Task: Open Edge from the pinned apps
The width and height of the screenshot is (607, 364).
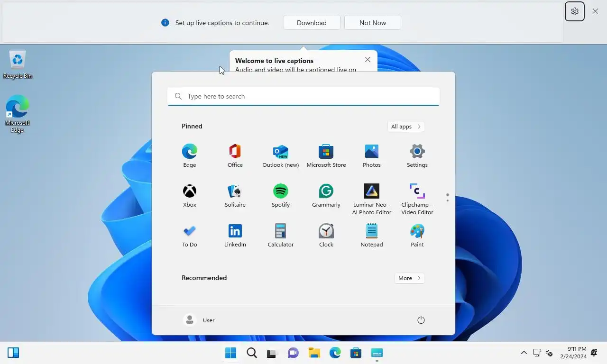Action: (x=189, y=156)
